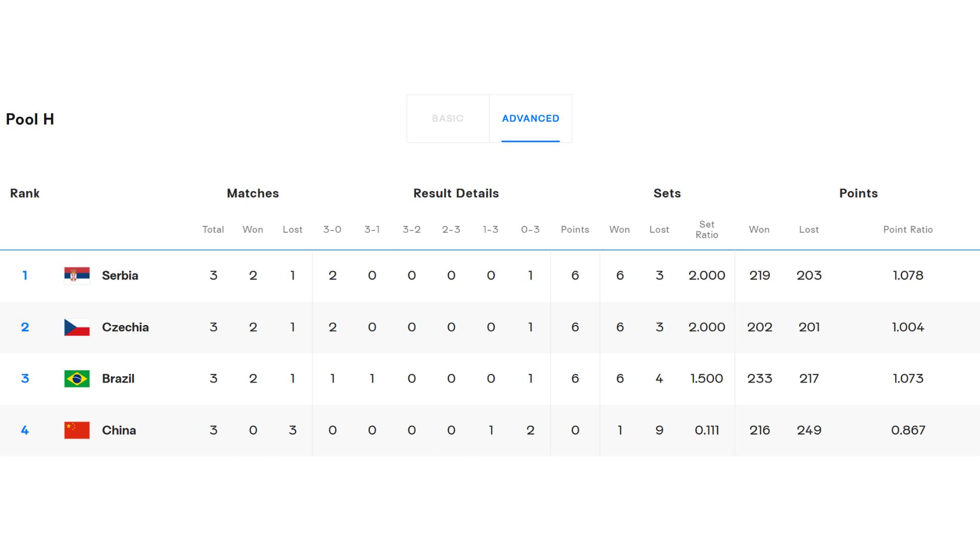Click the 2-3 result column header
Viewport: 980px width, 551px height.
(451, 230)
